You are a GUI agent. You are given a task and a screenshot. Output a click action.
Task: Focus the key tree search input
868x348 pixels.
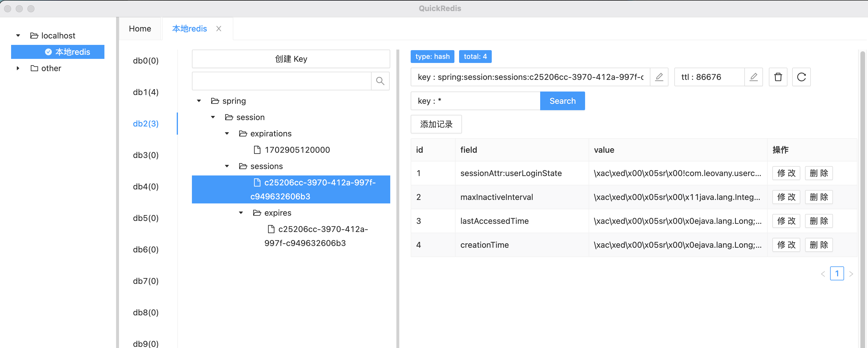282,81
